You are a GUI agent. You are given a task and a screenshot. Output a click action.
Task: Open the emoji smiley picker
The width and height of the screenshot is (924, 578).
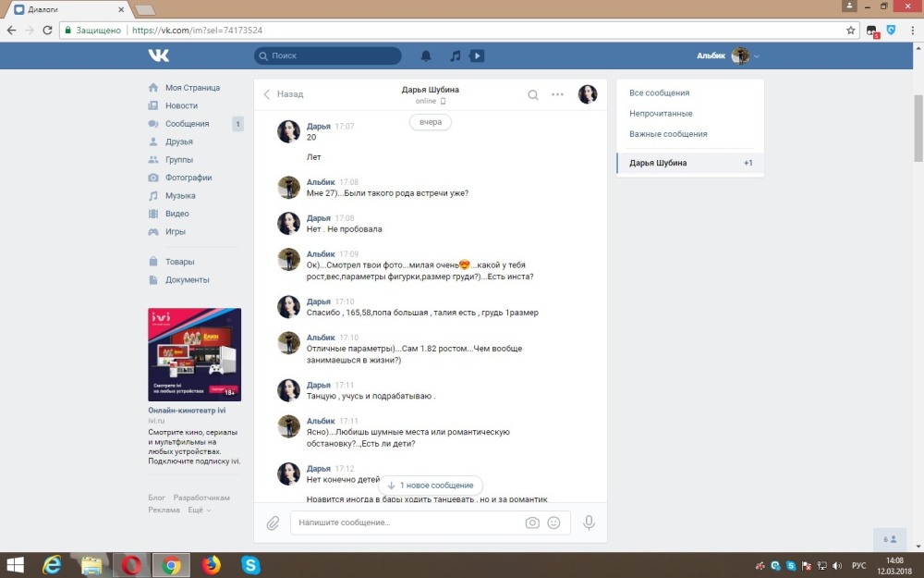(x=553, y=523)
